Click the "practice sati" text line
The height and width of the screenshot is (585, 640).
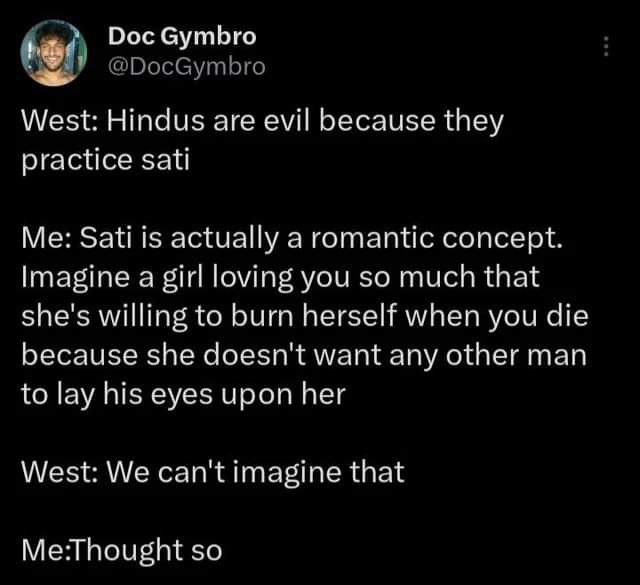click(x=105, y=160)
